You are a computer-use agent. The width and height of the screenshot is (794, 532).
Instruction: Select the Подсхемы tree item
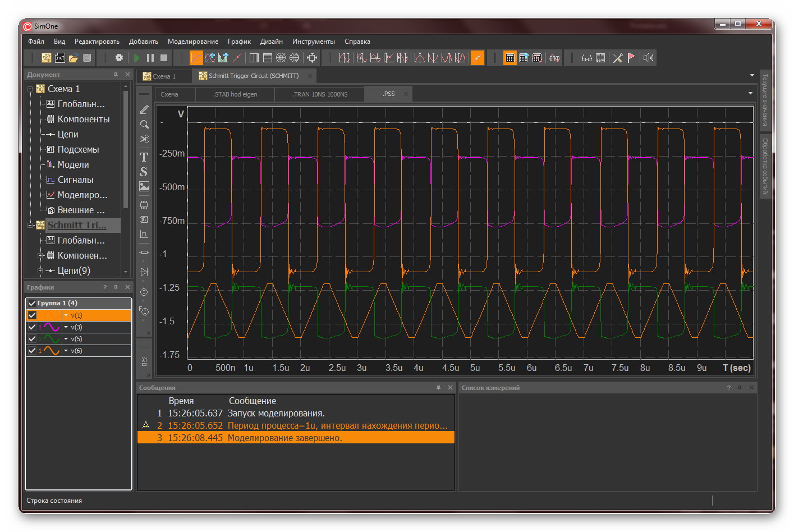tap(78, 149)
